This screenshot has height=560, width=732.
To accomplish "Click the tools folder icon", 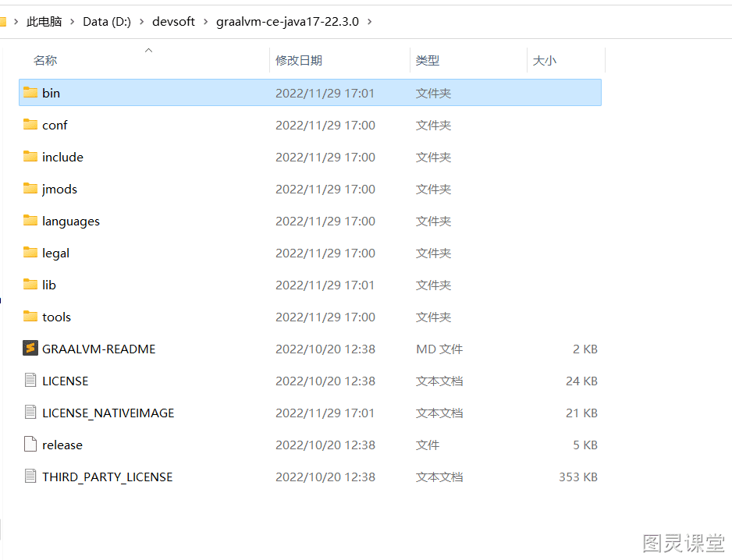I will point(30,317).
